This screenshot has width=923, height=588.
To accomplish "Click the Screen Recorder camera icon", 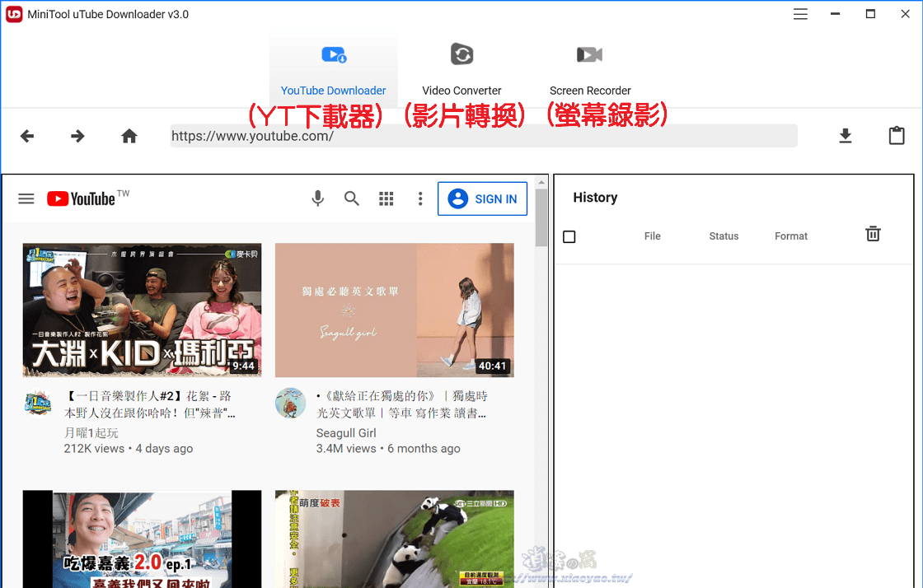I will (589, 54).
